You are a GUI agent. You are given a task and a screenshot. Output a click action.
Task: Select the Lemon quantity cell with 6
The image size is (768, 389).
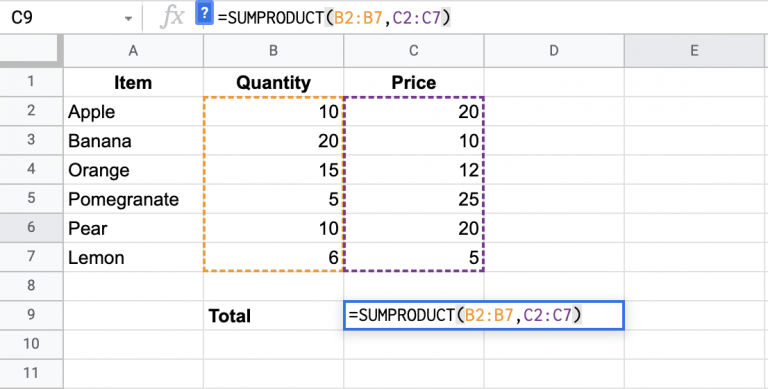(x=273, y=257)
